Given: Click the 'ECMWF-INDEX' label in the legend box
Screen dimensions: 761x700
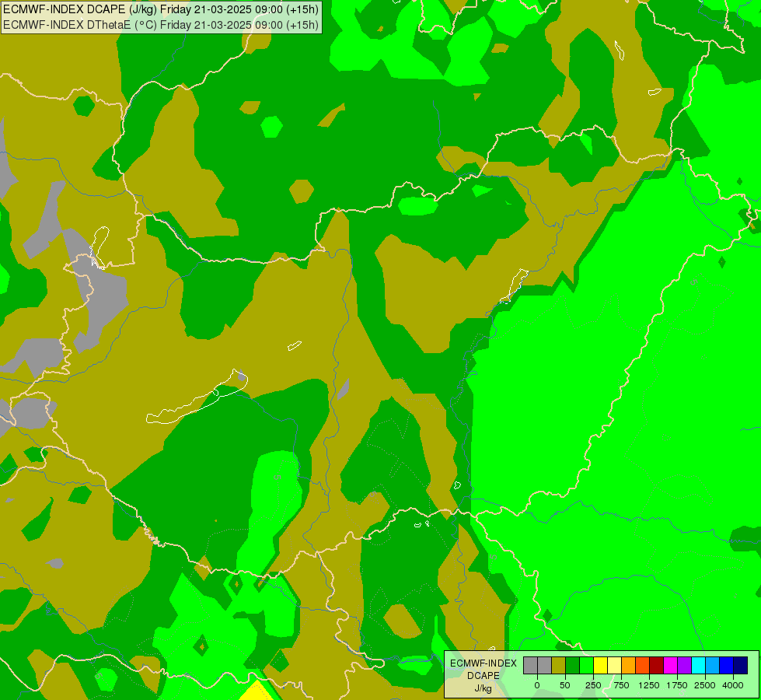Looking at the screenshot, I should tap(483, 663).
